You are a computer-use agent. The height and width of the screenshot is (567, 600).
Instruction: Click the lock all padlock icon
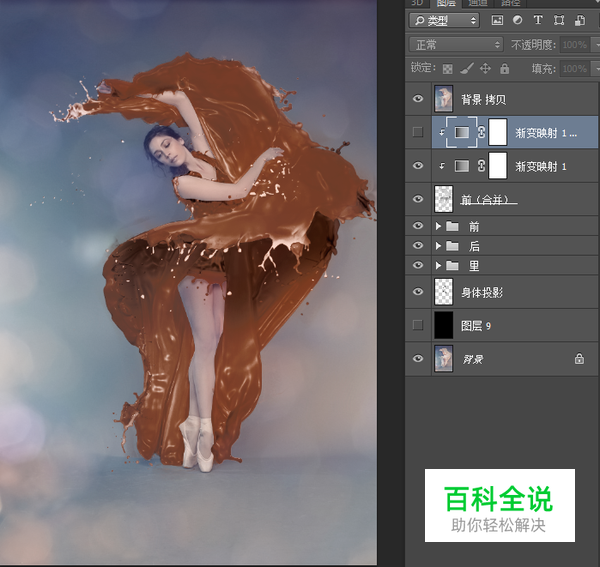click(504, 69)
